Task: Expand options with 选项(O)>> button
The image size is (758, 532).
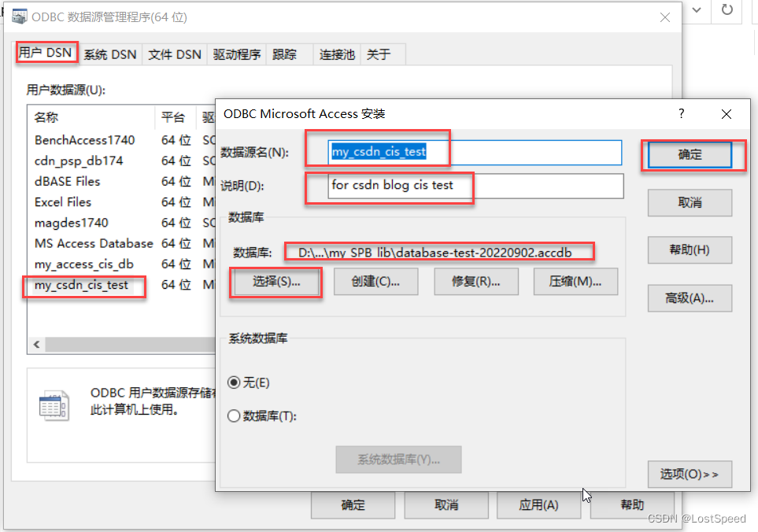Action: pos(690,475)
